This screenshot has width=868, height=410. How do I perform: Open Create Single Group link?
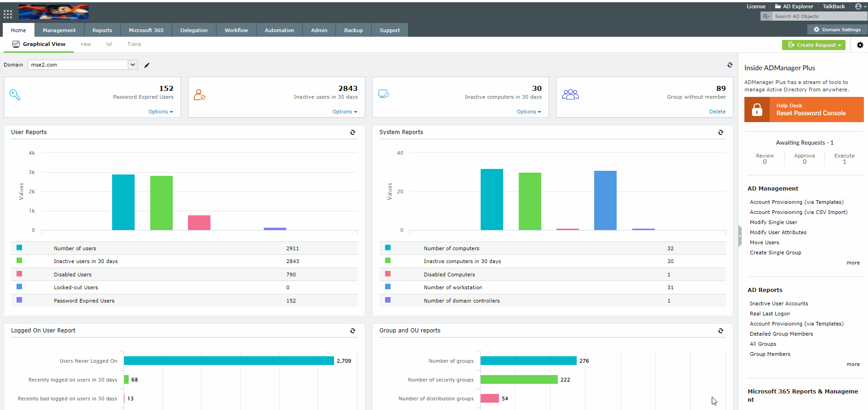point(775,253)
